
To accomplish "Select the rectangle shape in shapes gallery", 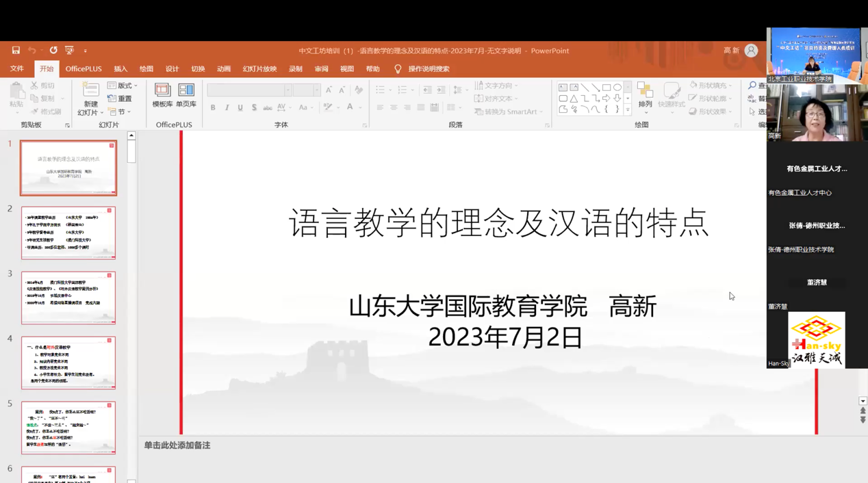I will click(607, 88).
